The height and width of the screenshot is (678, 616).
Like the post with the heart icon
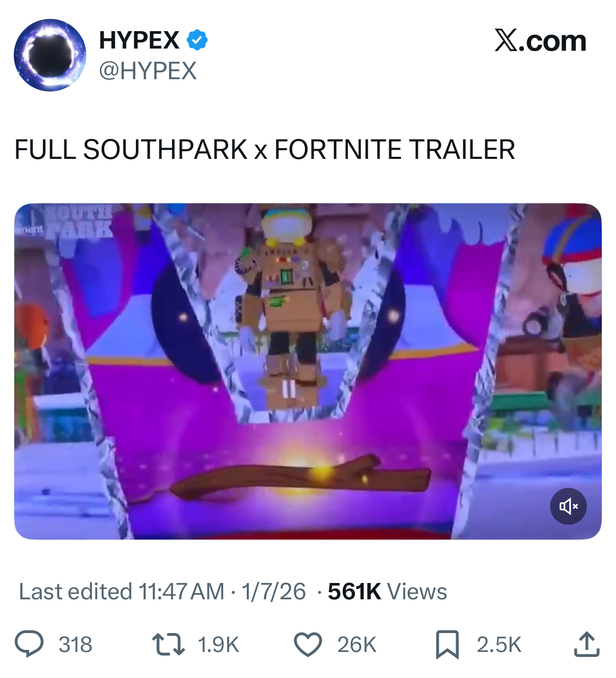point(308,644)
